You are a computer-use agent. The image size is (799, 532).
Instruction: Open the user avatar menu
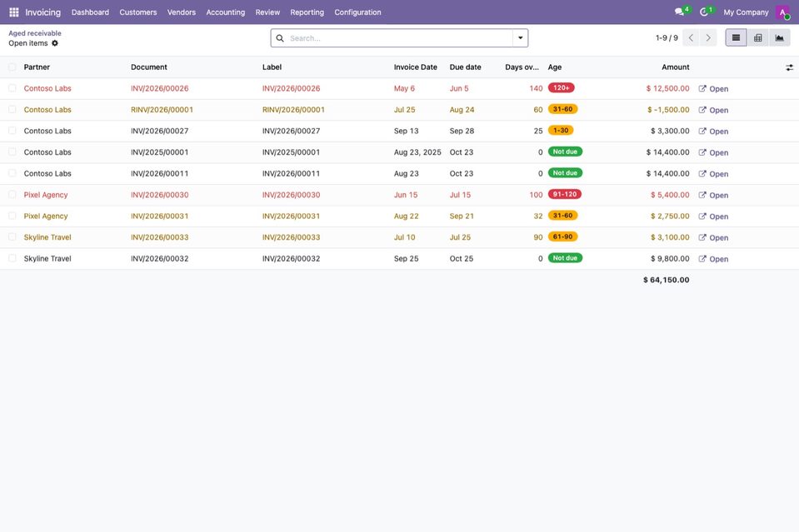tap(782, 12)
